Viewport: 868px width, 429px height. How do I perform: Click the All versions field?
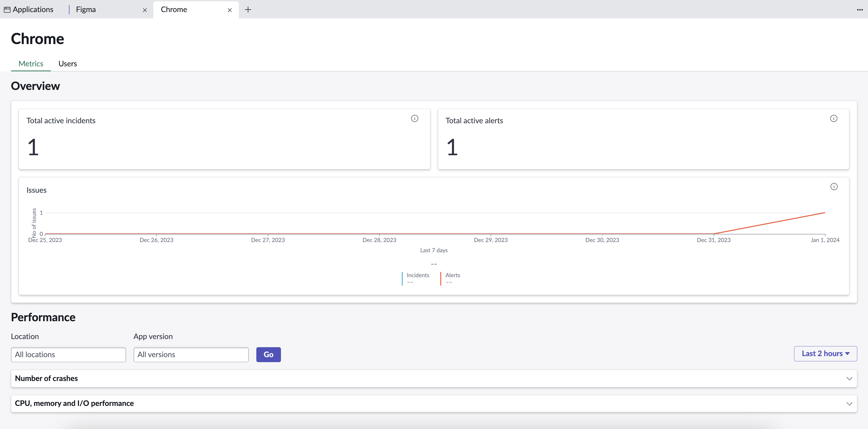pos(191,355)
